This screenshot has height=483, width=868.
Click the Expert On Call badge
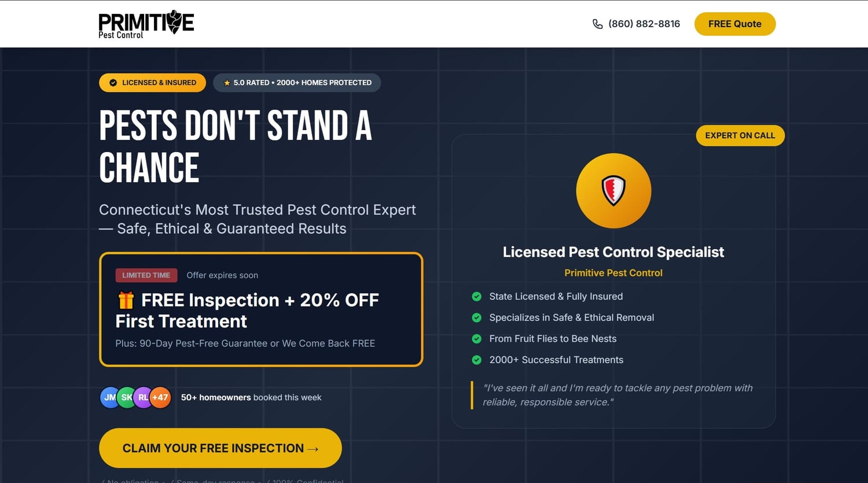(x=740, y=135)
